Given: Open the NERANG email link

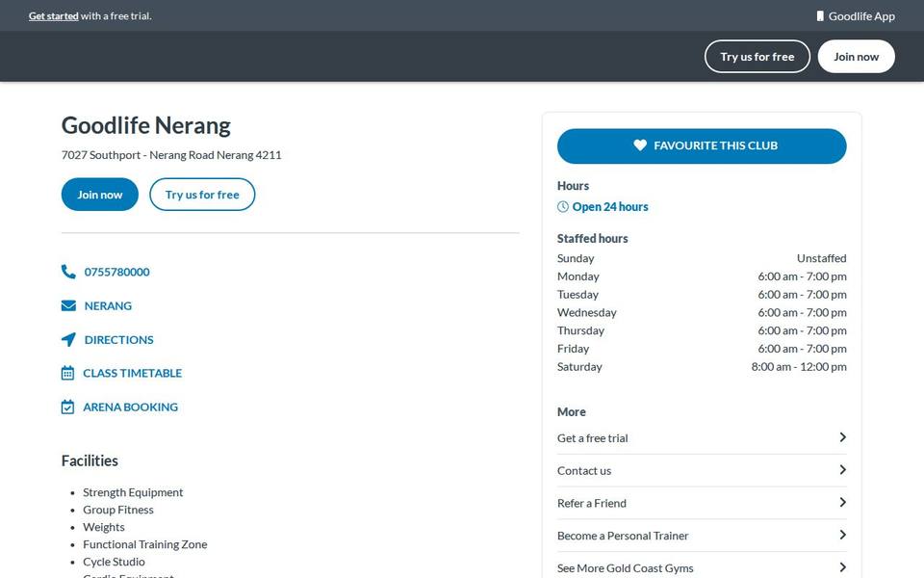Looking at the screenshot, I should pos(108,305).
